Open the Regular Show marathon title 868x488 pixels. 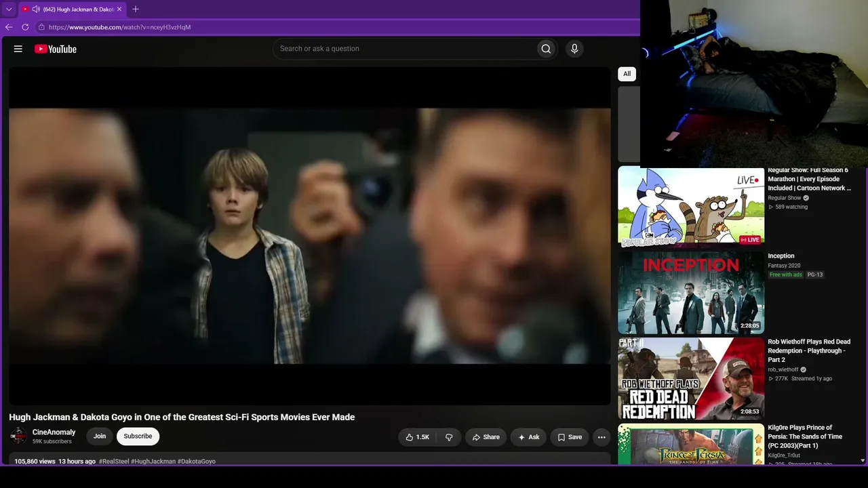pyautogui.click(x=809, y=179)
